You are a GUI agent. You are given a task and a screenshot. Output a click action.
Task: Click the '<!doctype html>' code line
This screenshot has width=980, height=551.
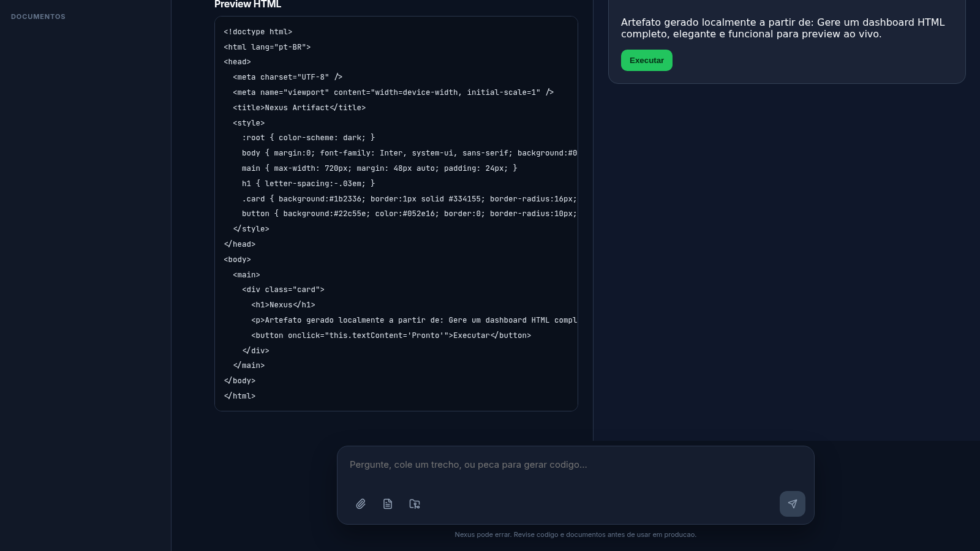pos(258,32)
